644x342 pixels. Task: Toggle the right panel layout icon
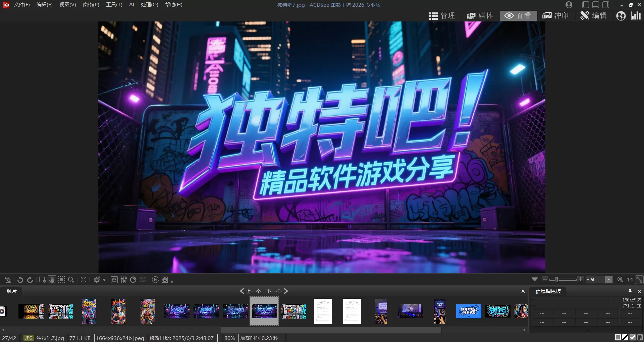tap(606, 5)
